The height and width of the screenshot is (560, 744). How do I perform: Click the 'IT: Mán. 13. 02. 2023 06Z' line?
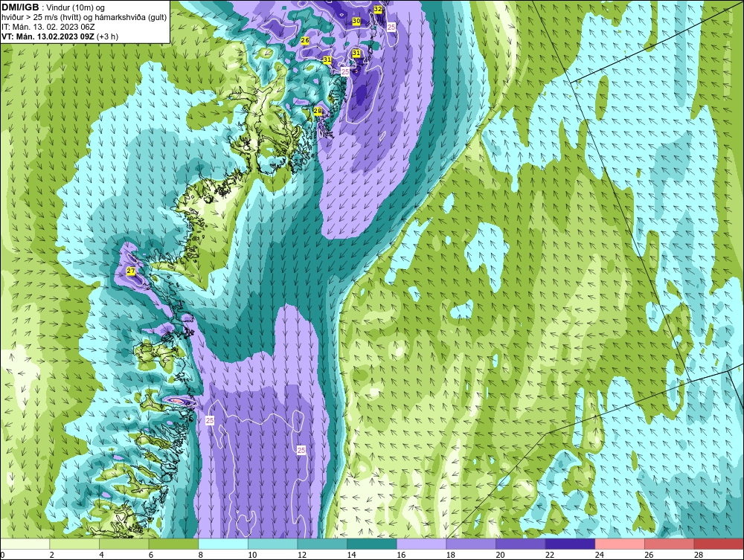[x=48, y=27]
